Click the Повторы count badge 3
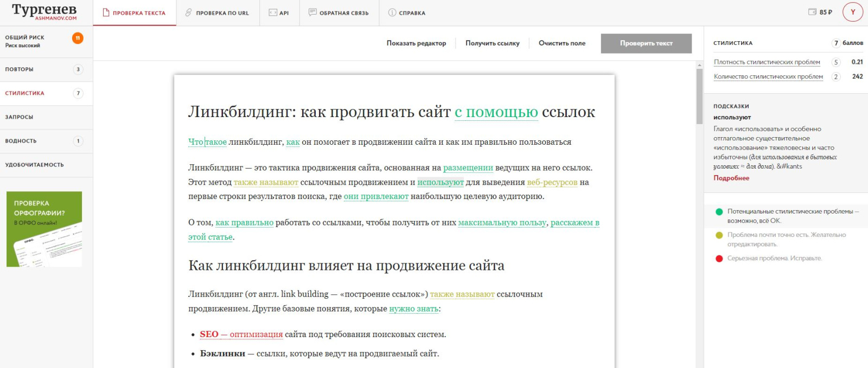This screenshot has height=368, width=868. point(78,69)
